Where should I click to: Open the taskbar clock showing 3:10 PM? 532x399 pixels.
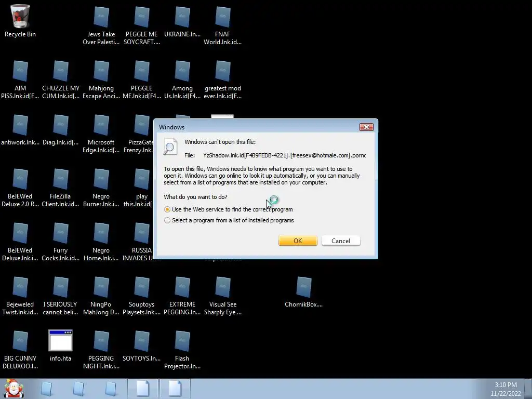(x=506, y=389)
